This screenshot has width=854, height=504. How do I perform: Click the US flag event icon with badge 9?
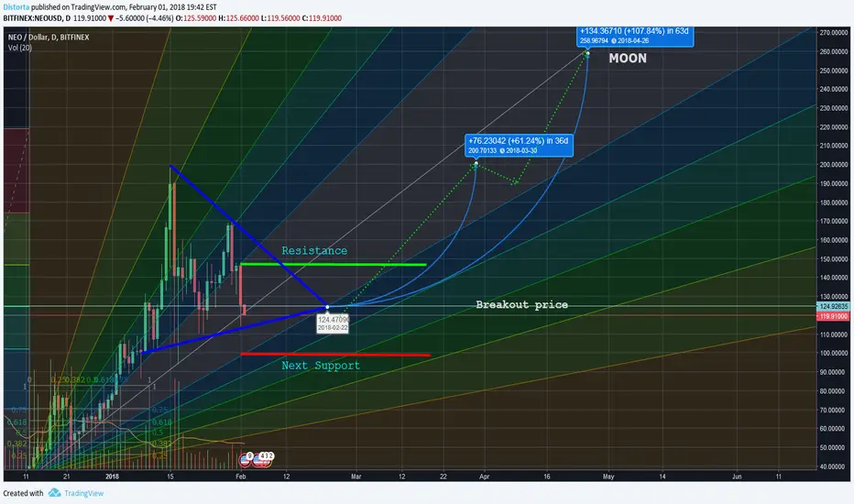[x=245, y=461]
